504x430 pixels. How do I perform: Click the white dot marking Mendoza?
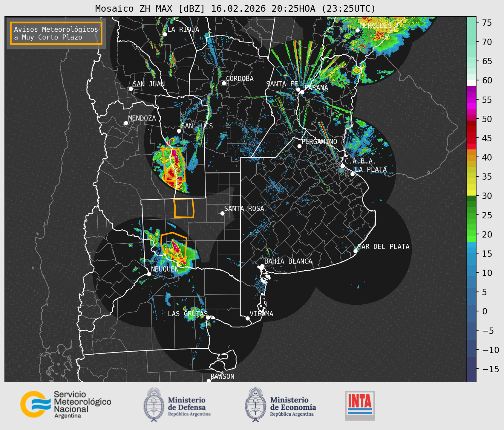(126, 123)
